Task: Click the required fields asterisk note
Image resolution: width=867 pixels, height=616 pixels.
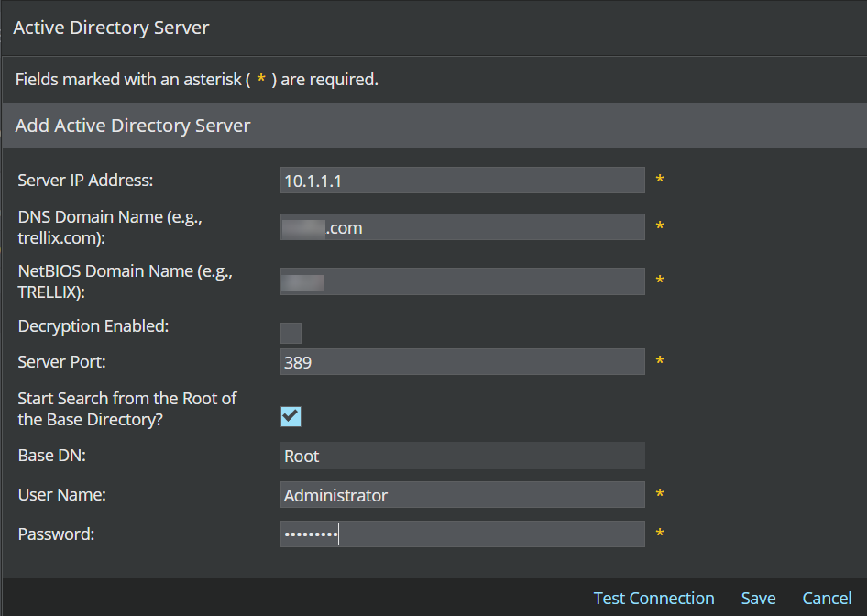Action: tap(197, 80)
